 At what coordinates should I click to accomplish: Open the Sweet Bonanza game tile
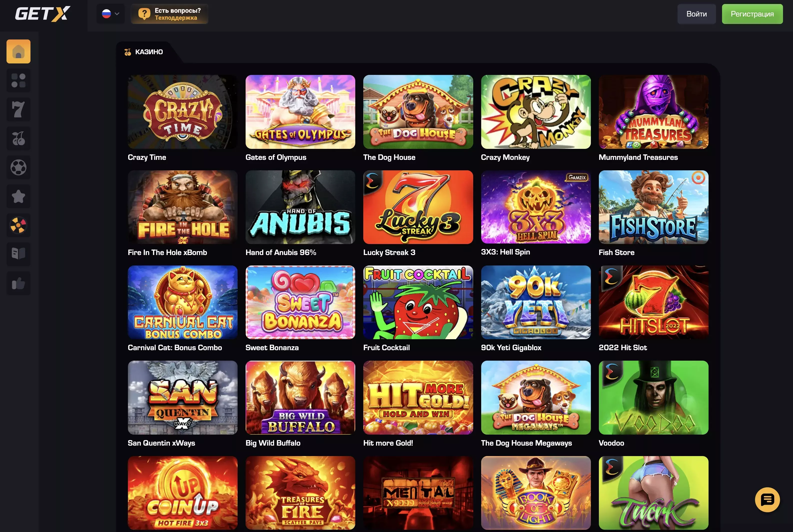point(300,302)
